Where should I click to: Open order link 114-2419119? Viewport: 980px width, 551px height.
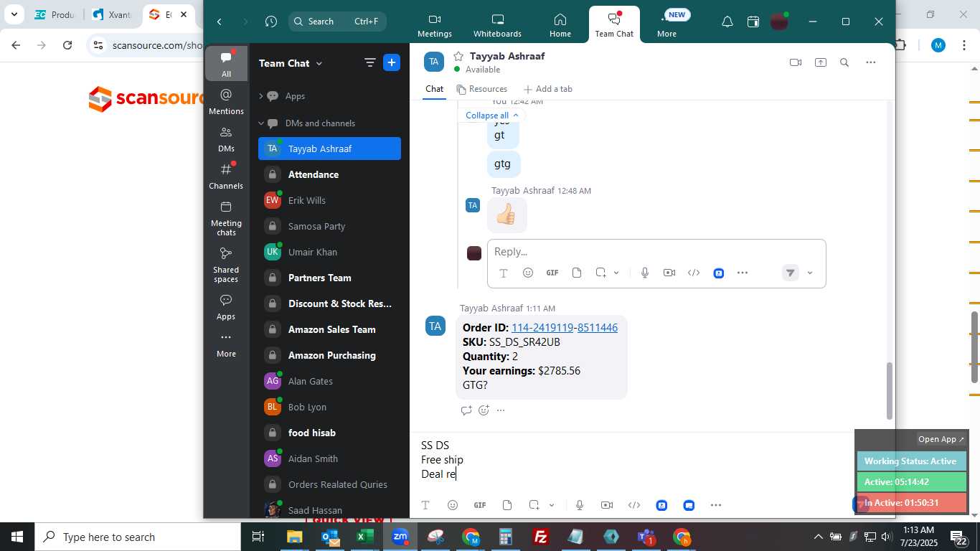[x=542, y=328]
